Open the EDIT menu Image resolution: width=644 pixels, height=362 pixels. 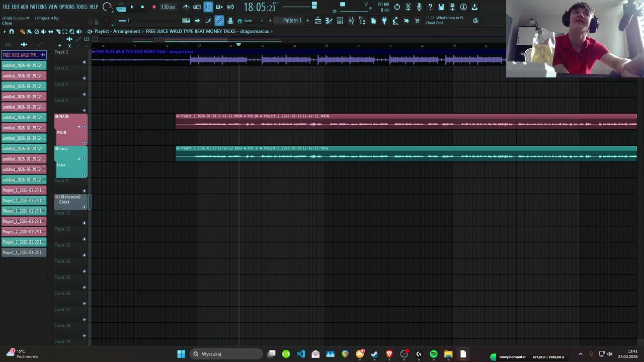point(16,7)
